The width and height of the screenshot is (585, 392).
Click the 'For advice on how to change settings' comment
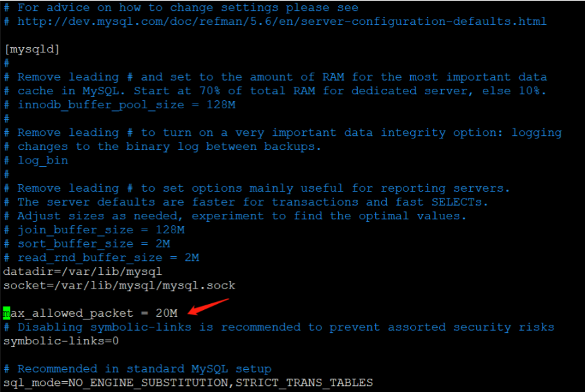point(181,7)
